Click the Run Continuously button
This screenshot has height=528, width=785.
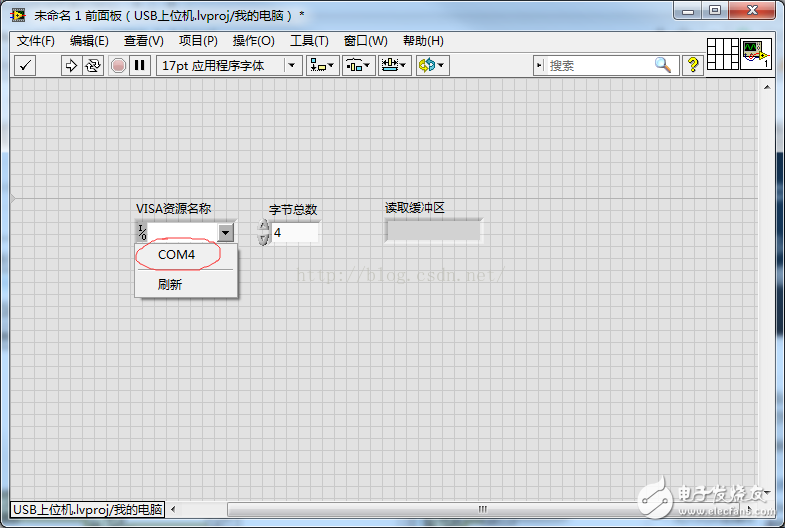click(93, 66)
